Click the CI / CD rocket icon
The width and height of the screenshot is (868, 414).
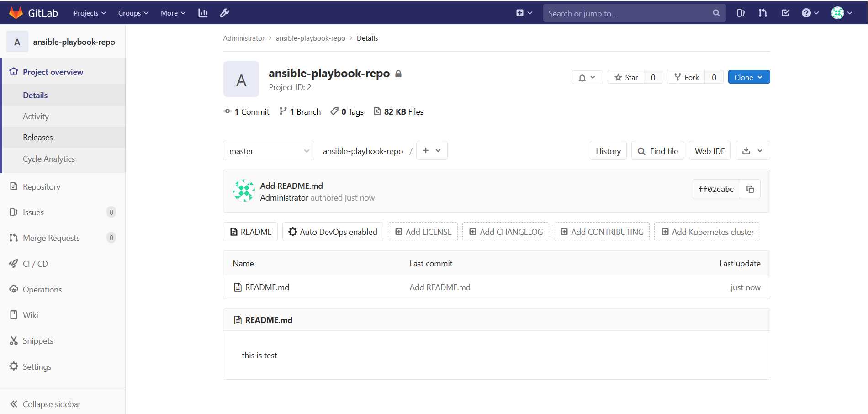pyautogui.click(x=14, y=263)
